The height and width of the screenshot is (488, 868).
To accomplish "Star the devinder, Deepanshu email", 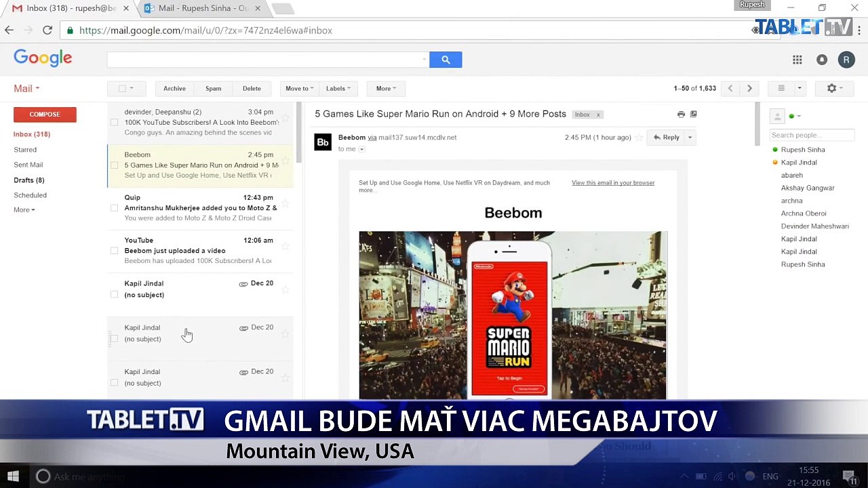I will pos(285,118).
